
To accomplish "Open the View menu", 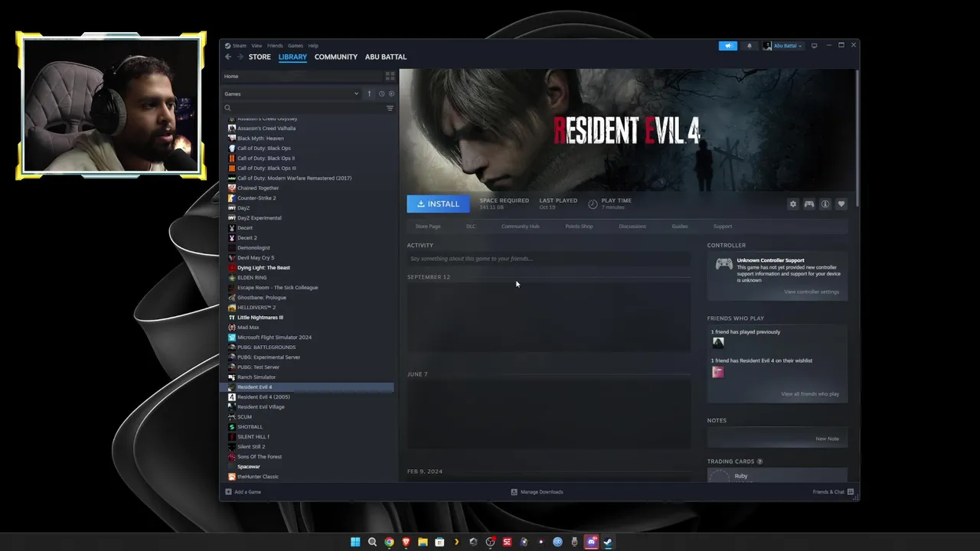I will pyautogui.click(x=256, y=46).
